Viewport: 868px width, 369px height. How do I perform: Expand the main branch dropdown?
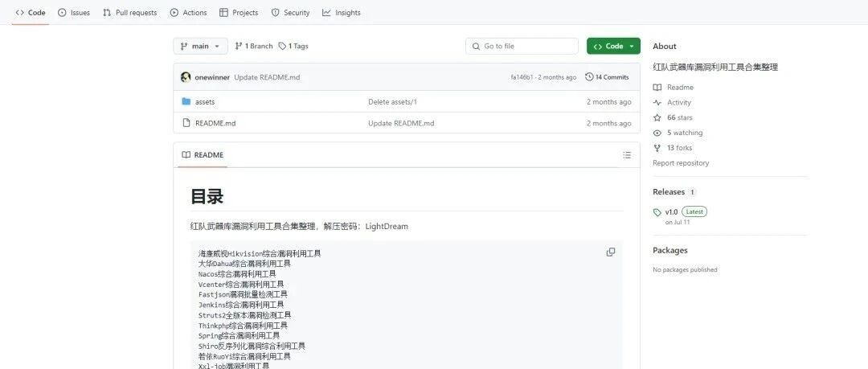tap(200, 46)
